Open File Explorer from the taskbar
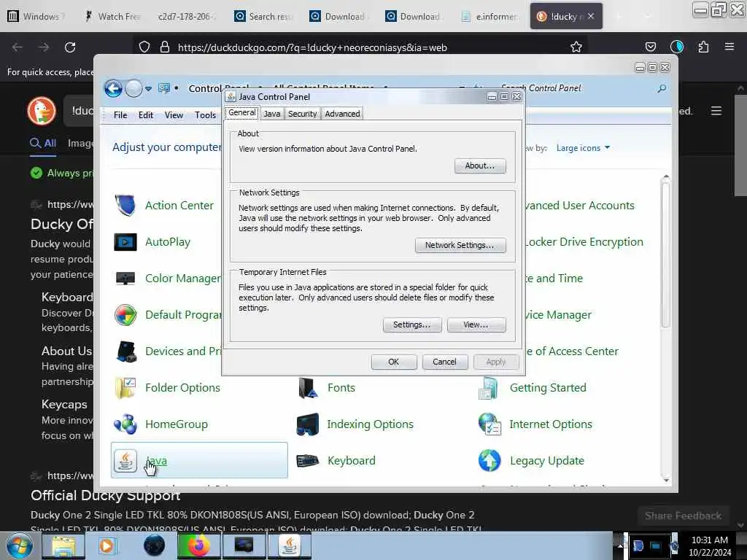Image resolution: width=747 pixels, height=560 pixels. (64, 545)
